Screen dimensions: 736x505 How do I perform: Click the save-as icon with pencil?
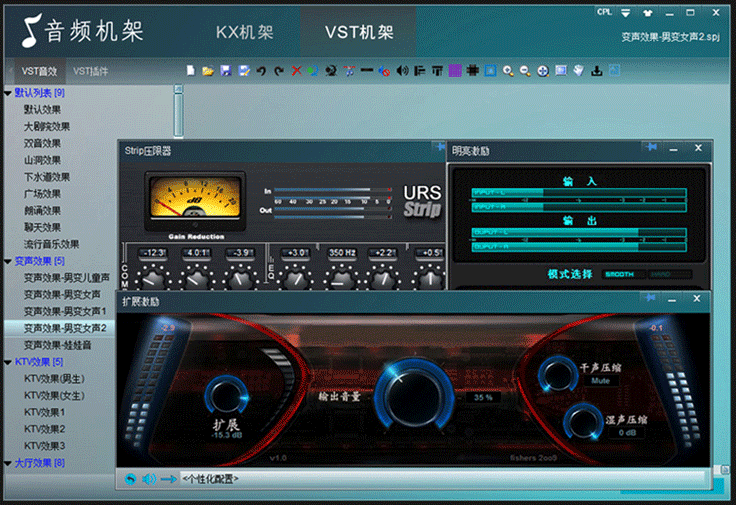244,71
